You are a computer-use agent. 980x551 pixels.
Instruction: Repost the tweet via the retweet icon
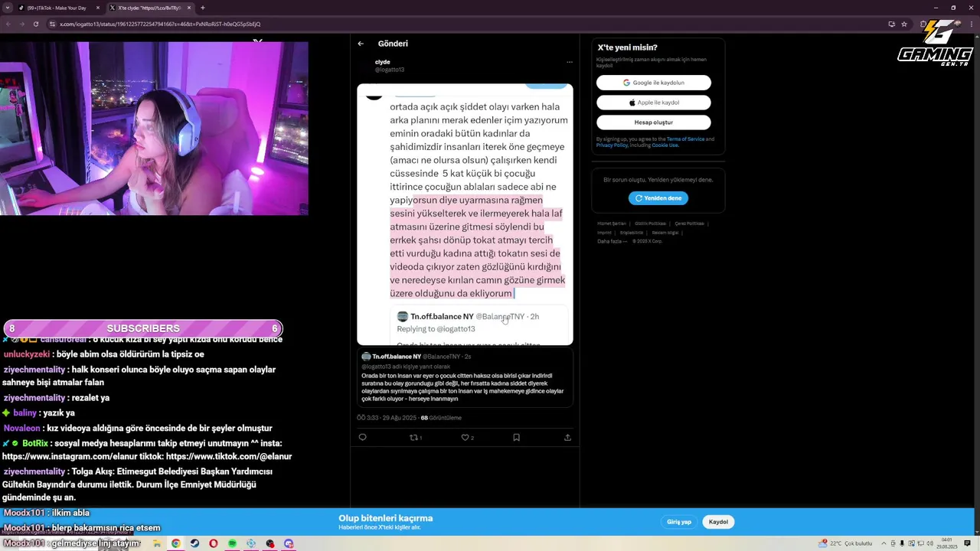click(416, 438)
